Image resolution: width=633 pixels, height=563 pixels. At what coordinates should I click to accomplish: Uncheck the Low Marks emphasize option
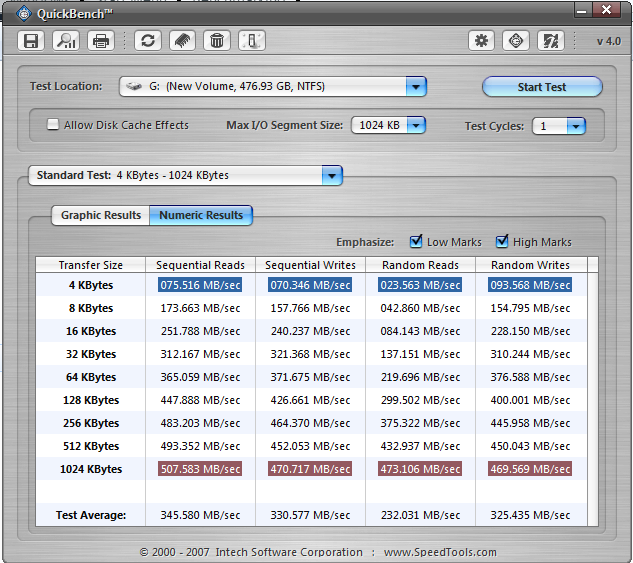click(x=417, y=242)
